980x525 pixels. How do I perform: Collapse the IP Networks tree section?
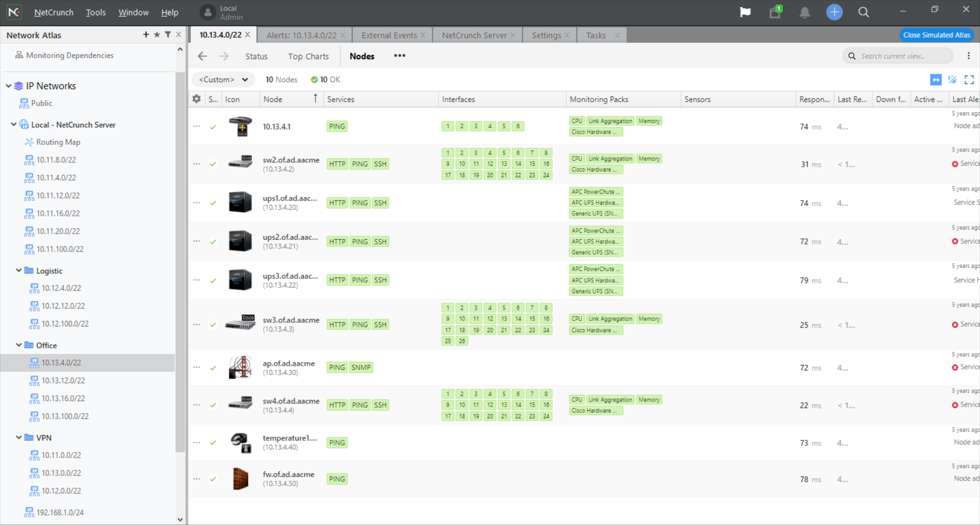(x=8, y=86)
